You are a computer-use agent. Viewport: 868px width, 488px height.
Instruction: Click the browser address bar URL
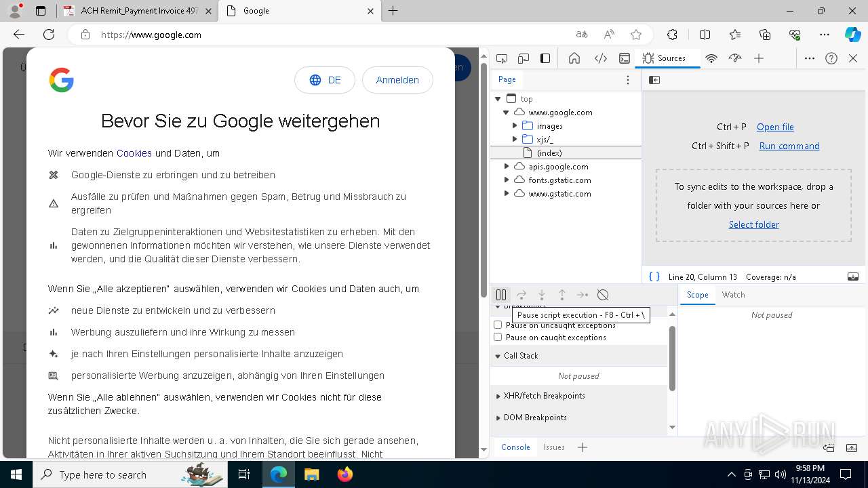click(x=151, y=35)
